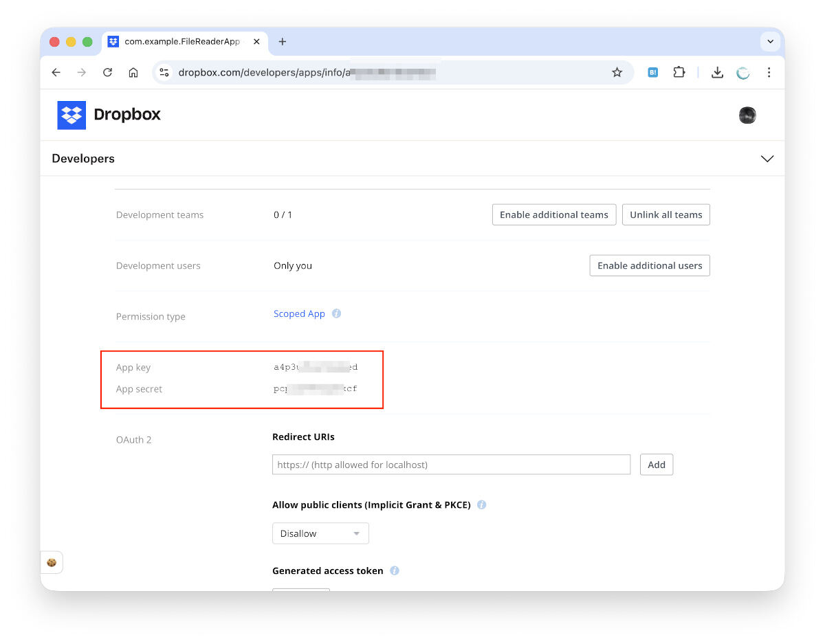This screenshot has height=644, width=825.
Task: Click the Add redirect URI button
Action: coord(657,465)
